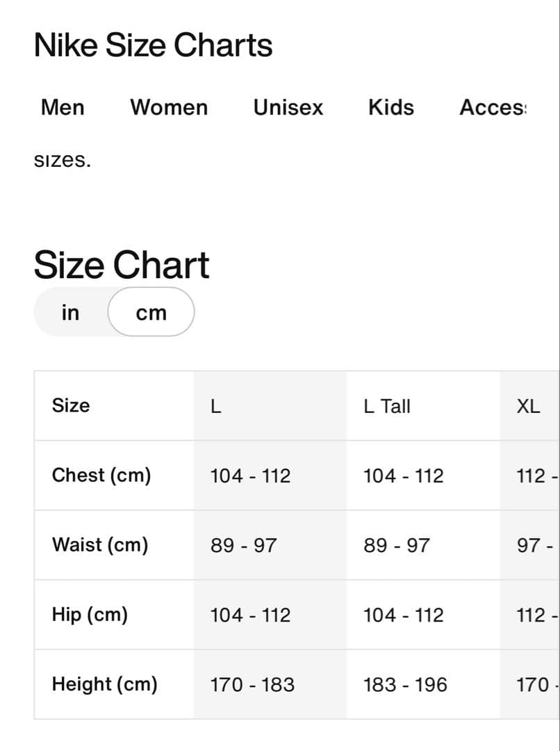Switch measurements to inches
The width and height of the screenshot is (560, 751).
coord(70,313)
